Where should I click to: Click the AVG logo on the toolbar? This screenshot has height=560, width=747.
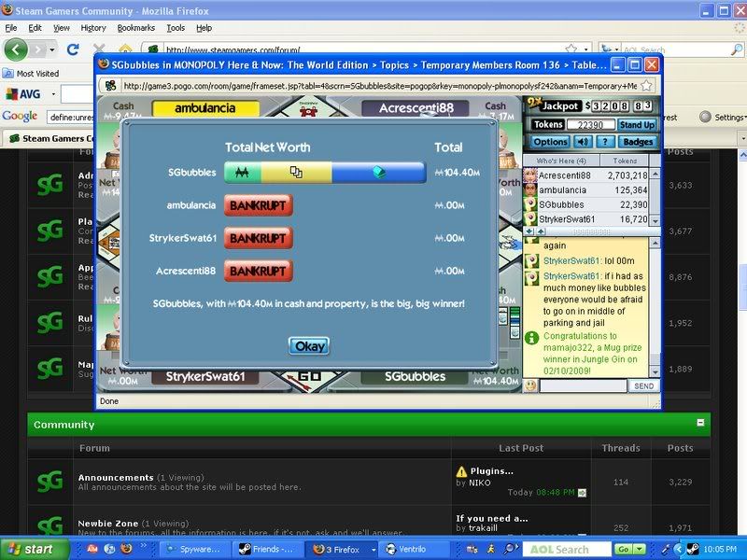pyautogui.click(x=22, y=94)
